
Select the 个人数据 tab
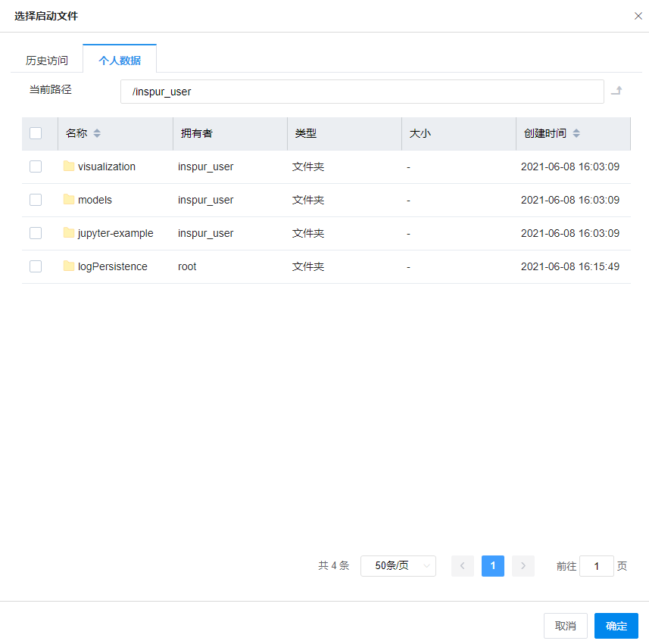coord(120,61)
